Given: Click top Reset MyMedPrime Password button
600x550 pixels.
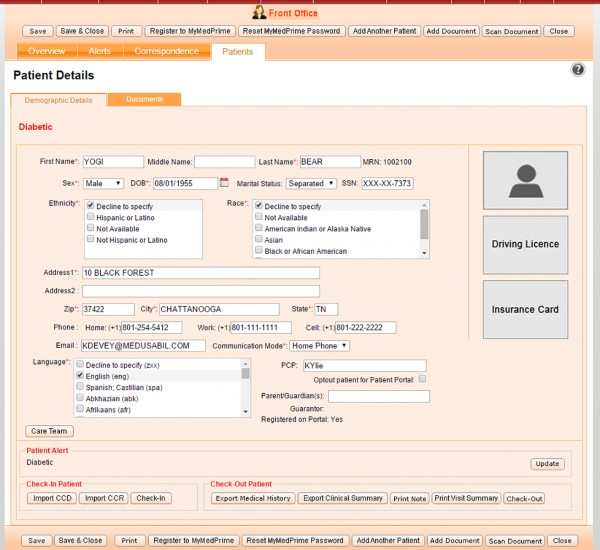Looking at the screenshot, I should tap(292, 31).
